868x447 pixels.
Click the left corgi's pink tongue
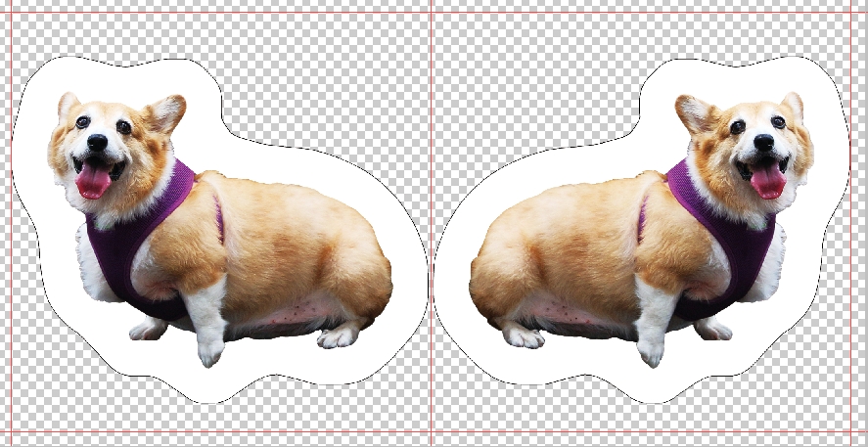[x=94, y=180]
